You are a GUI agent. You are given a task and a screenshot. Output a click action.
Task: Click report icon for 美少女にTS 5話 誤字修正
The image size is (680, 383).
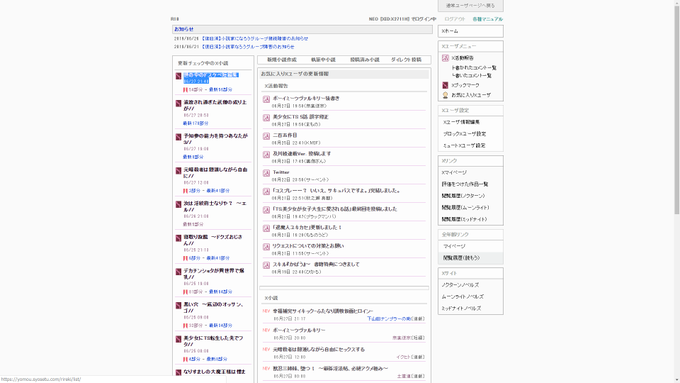266,118
